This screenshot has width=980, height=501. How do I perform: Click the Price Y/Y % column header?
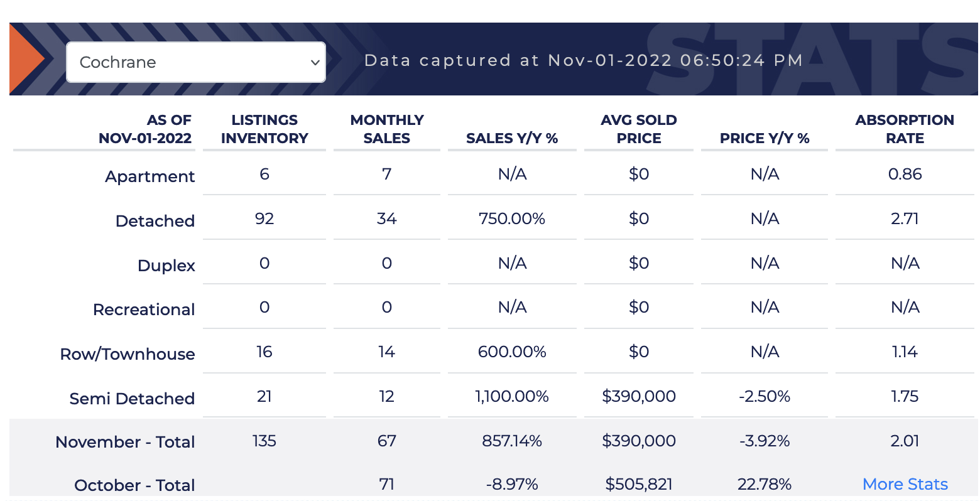[765, 138]
